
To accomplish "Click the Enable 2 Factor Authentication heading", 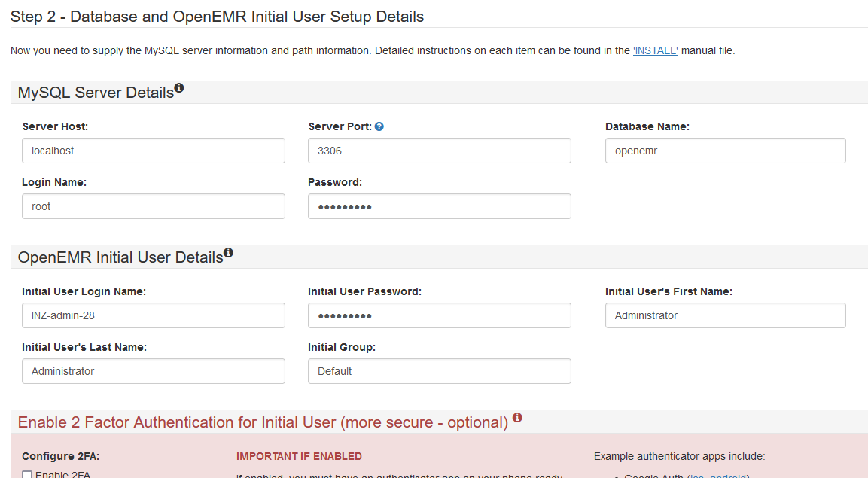I will [263, 422].
